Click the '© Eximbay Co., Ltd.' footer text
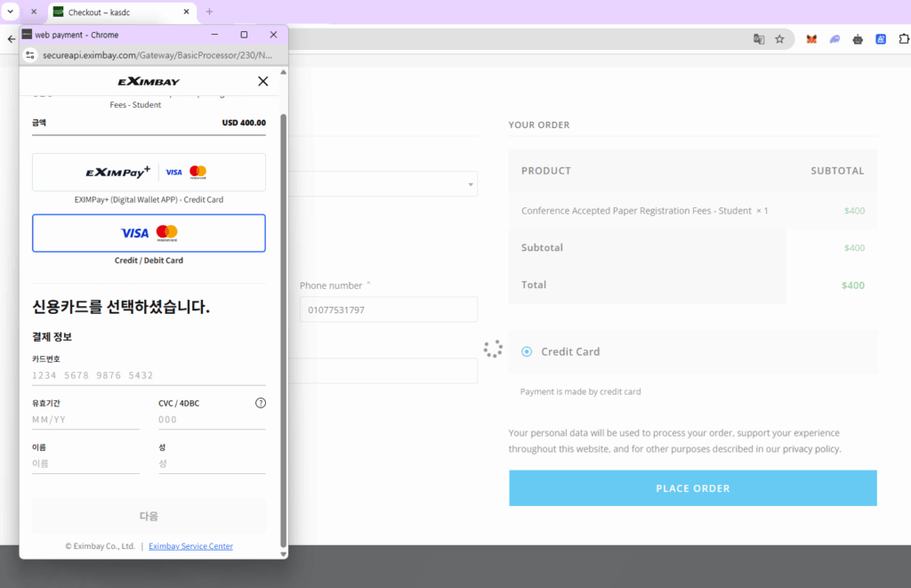The height and width of the screenshot is (588, 911). pos(100,546)
